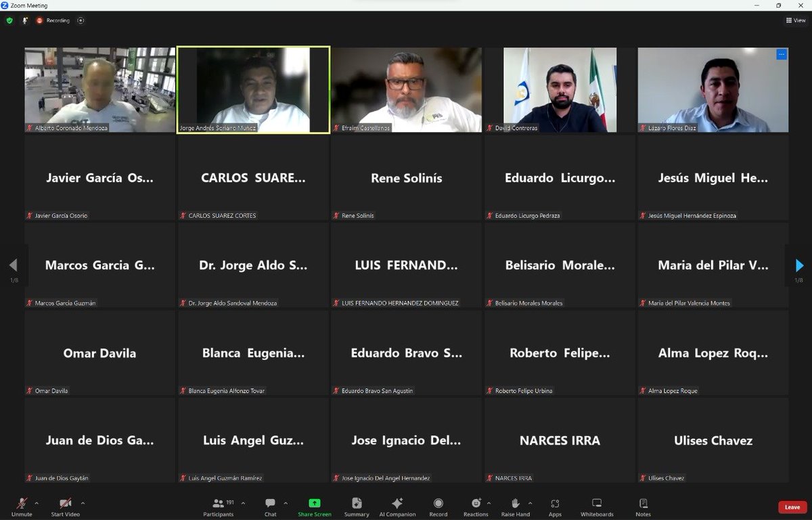Select Alberto Coronado Mendoza video tile
Screen dimensions: 812x520
99,89
